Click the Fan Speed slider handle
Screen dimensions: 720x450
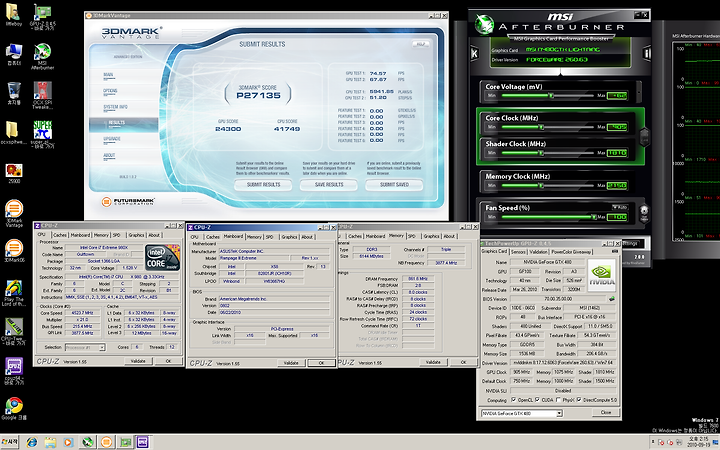coord(593,217)
